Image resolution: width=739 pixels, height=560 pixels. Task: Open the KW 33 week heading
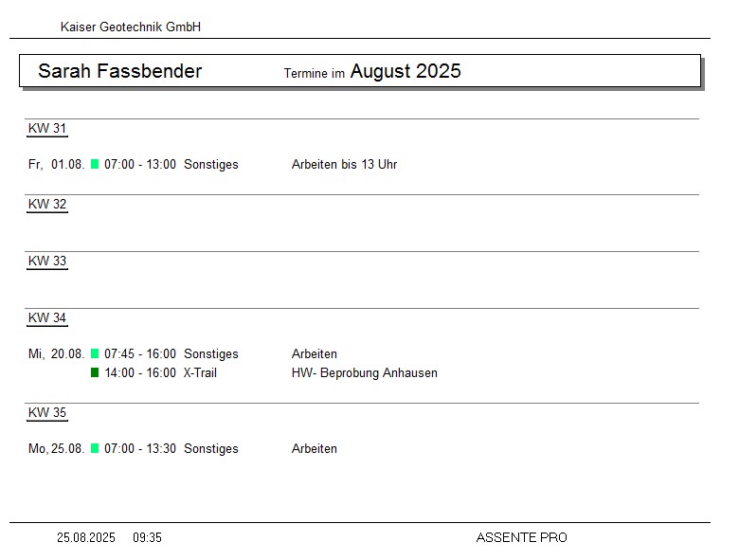[47, 262]
